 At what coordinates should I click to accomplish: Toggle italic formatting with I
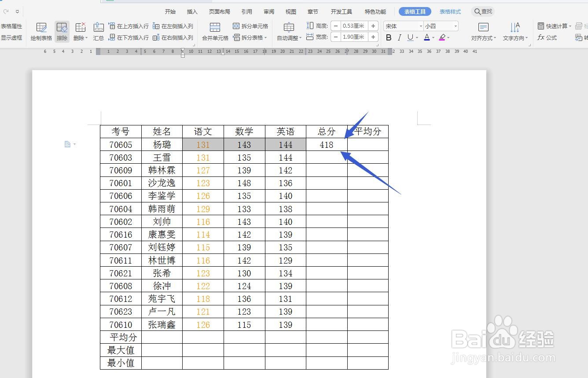(399, 37)
